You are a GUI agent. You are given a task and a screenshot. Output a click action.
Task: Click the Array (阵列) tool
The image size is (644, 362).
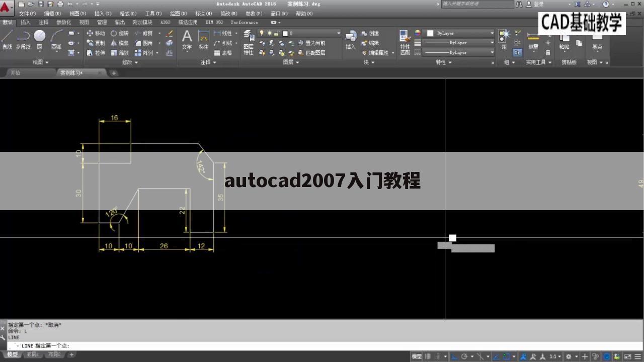144,52
